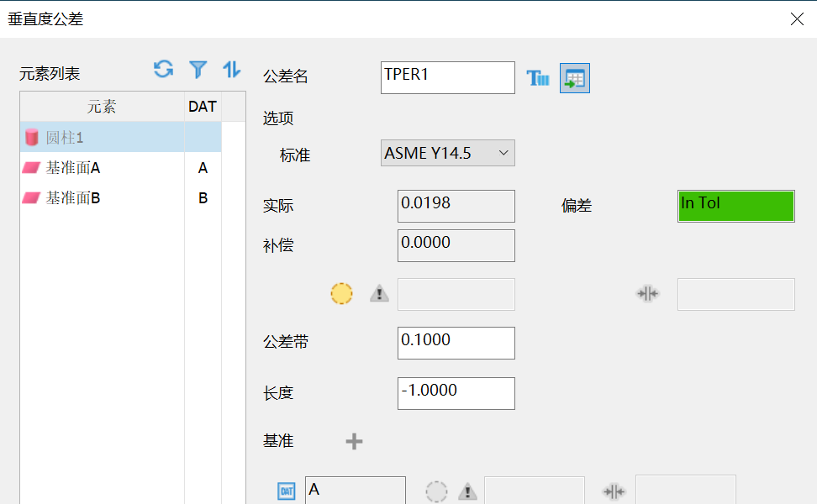Click the gap/width icon near the upper right field

click(x=647, y=293)
